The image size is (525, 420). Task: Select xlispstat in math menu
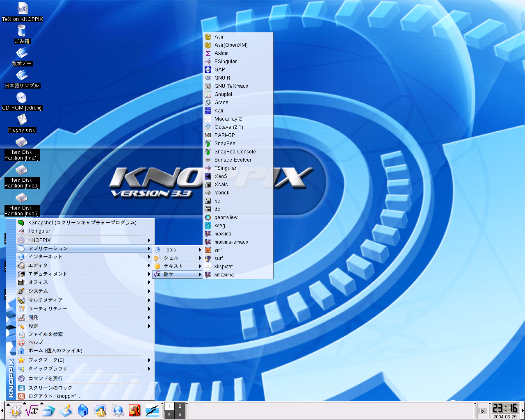238,267
